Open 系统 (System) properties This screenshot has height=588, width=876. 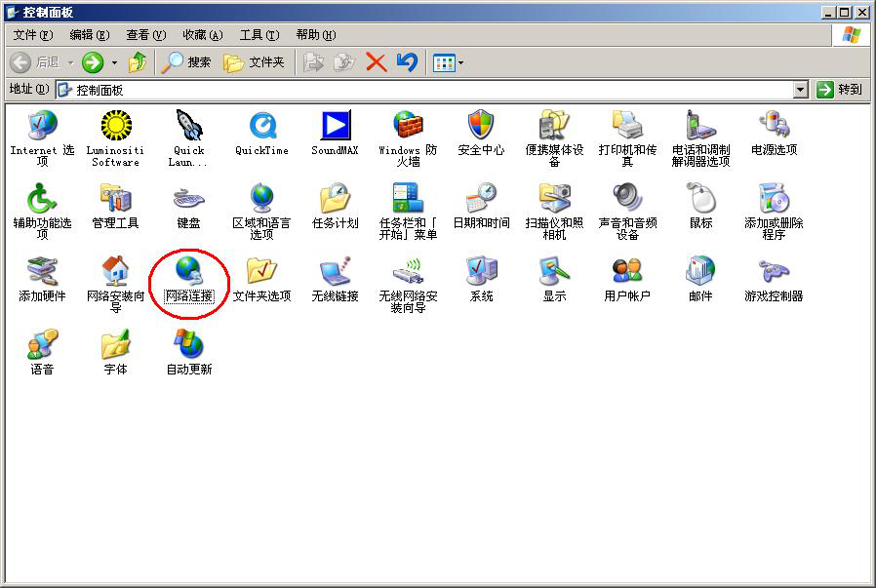click(479, 274)
